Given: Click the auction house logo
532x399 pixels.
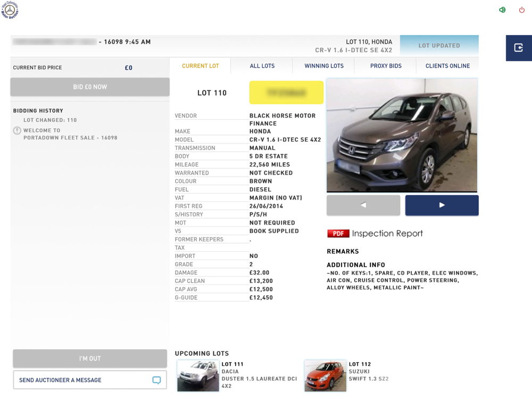Looking at the screenshot, I should pyautogui.click(x=10, y=10).
